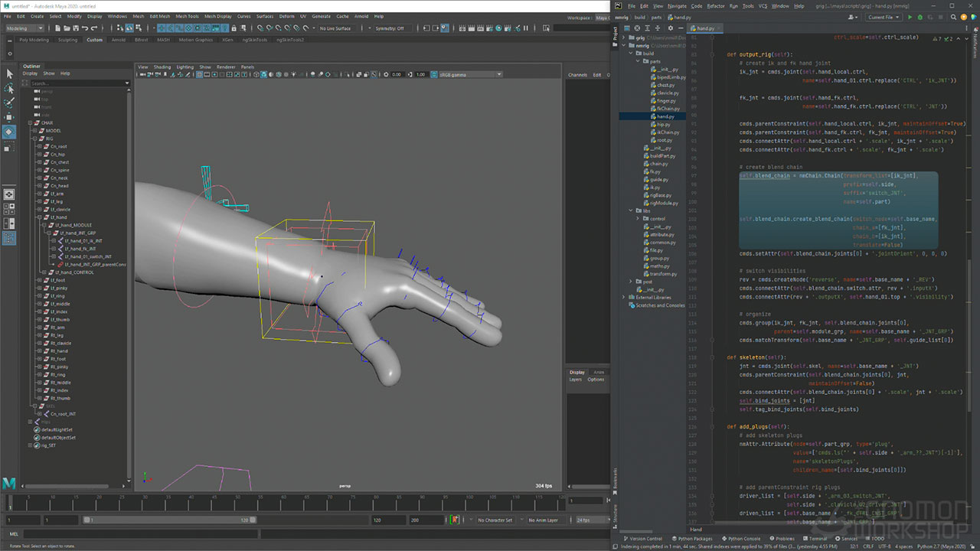Choose the Paint selection tool
Image resolution: width=980 pixels, height=551 pixels.
click(x=10, y=103)
